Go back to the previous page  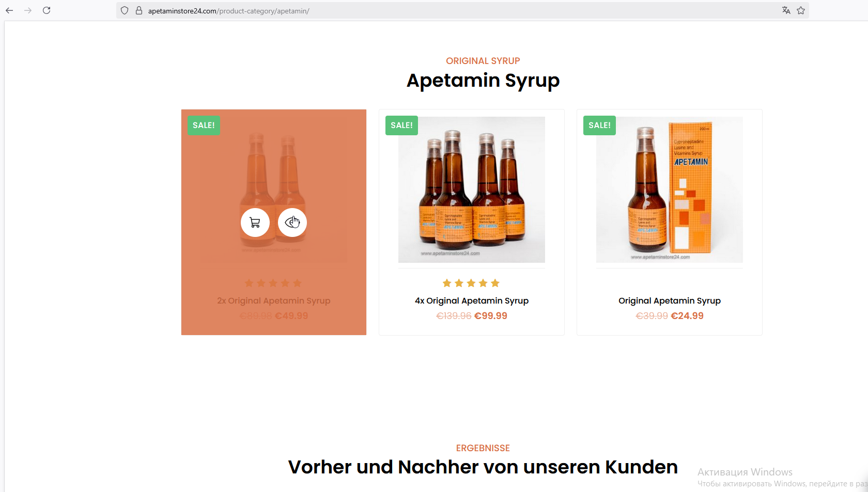tap(9, 10)
